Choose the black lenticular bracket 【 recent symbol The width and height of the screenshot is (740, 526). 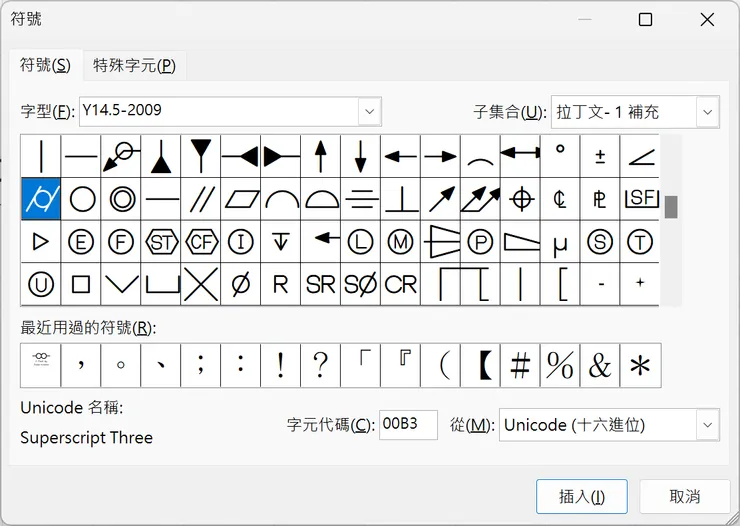[x=480, y=366]
